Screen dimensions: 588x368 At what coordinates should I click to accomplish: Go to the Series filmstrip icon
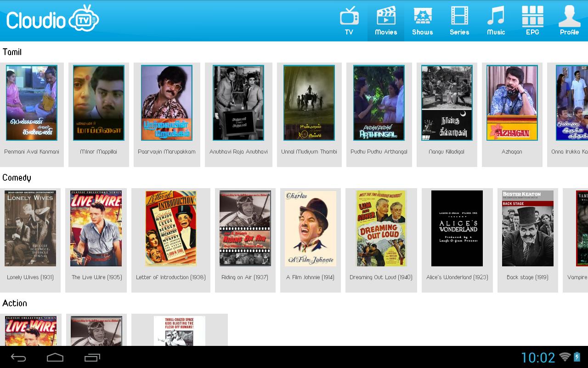tap(459, 17)
